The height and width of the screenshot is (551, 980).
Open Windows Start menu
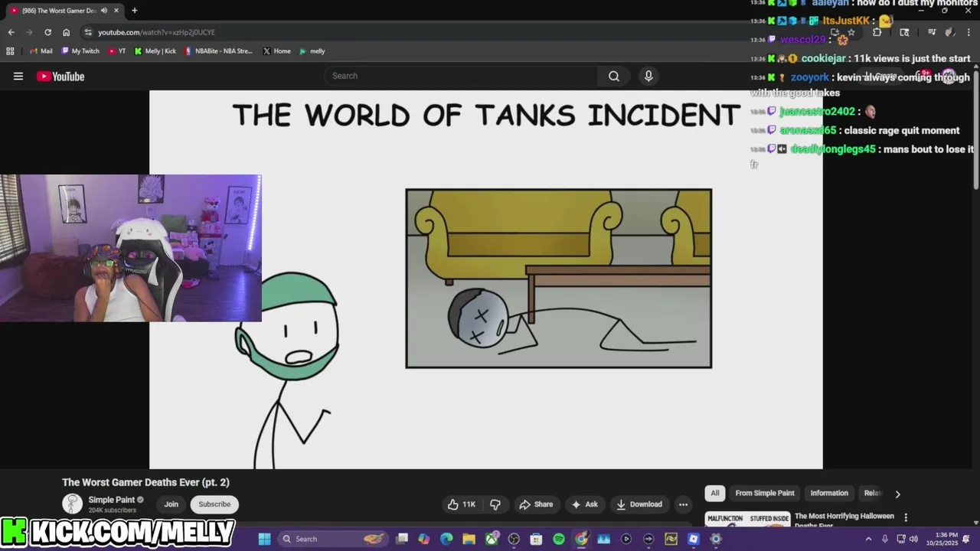pos(264,539)
